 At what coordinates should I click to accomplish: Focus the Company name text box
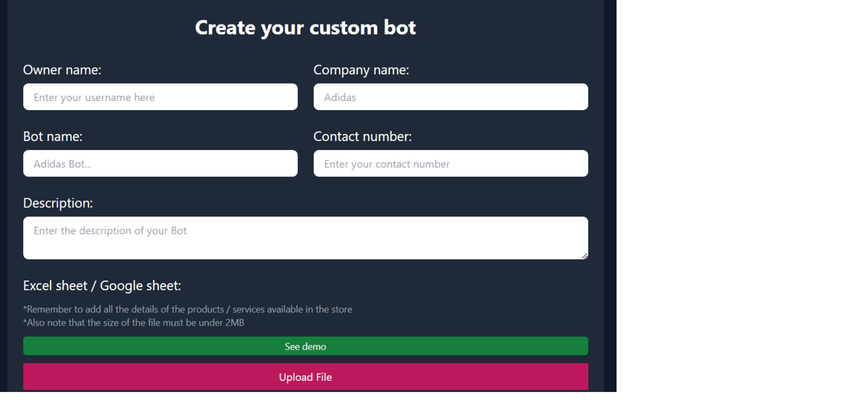click(x=450, y=97)
